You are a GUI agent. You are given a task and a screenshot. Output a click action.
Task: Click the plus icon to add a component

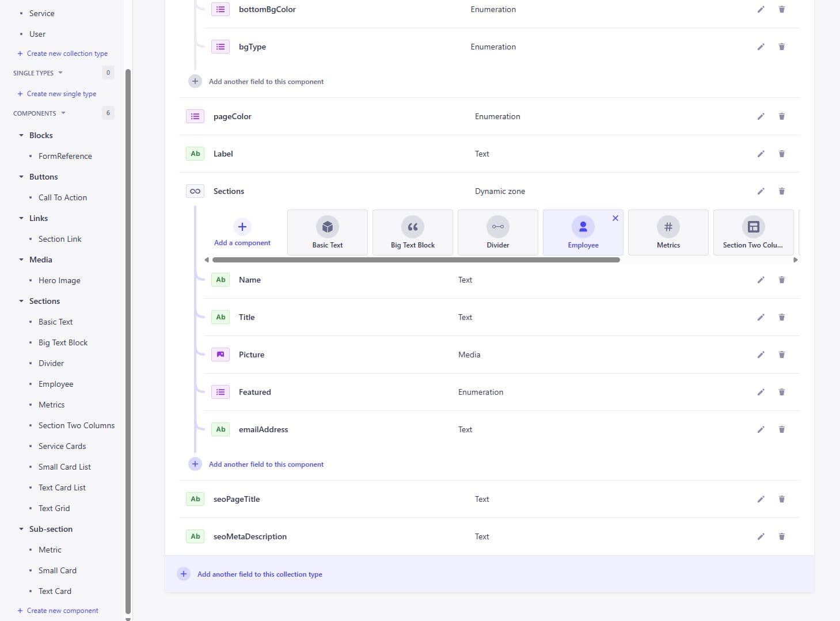pos(242,227)
